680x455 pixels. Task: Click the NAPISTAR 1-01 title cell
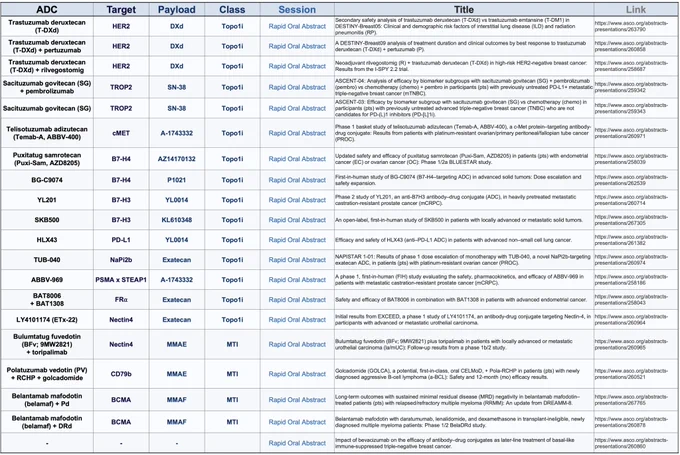(x=463, y=260)
